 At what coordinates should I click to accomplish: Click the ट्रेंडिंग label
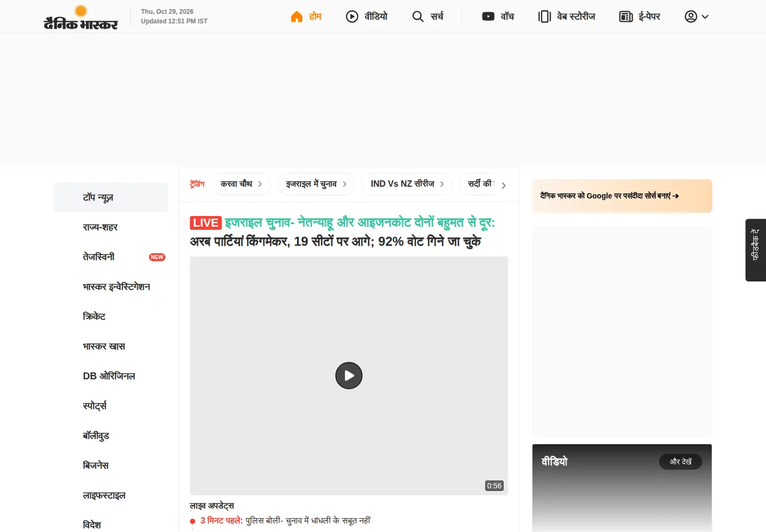(197, 184)
